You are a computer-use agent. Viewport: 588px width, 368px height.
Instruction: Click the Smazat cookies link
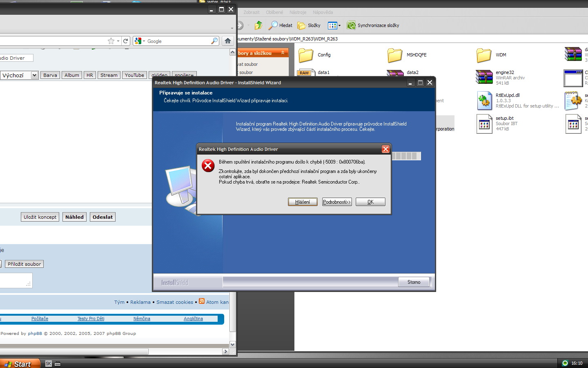coord(175,302)
